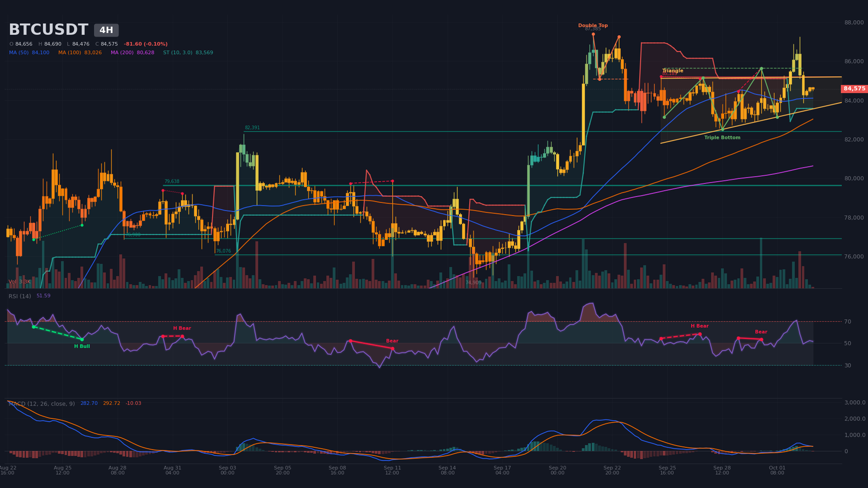Click the 80,000 price axis label
868x488 pixels.
854,179
